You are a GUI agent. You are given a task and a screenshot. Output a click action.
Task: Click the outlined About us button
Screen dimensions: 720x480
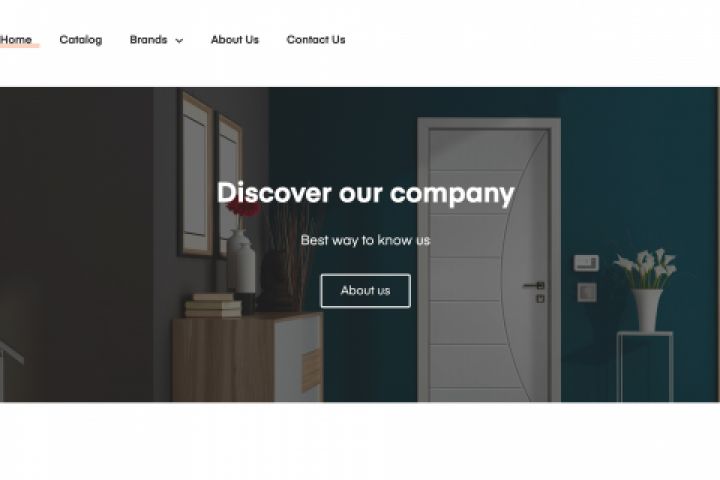366,291
